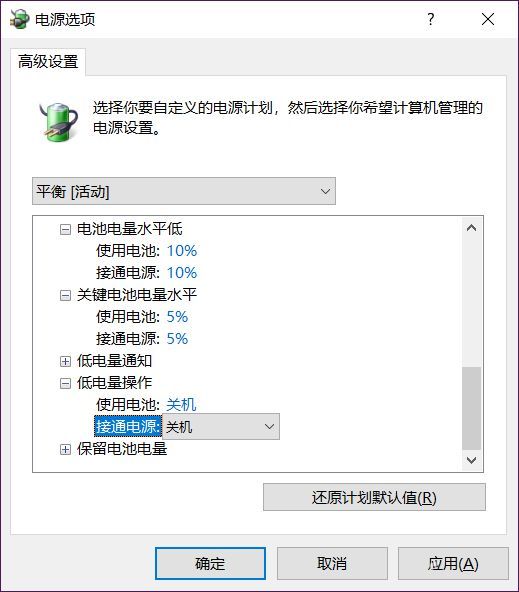
Task: Expand the 低电量通知 tree node
Action: click(x=65, y=361)
